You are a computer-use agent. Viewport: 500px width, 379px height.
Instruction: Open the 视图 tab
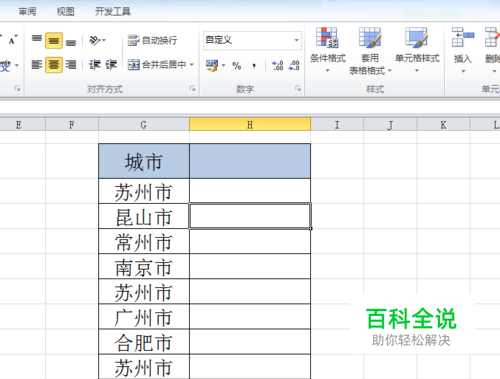tap(65, 12)
